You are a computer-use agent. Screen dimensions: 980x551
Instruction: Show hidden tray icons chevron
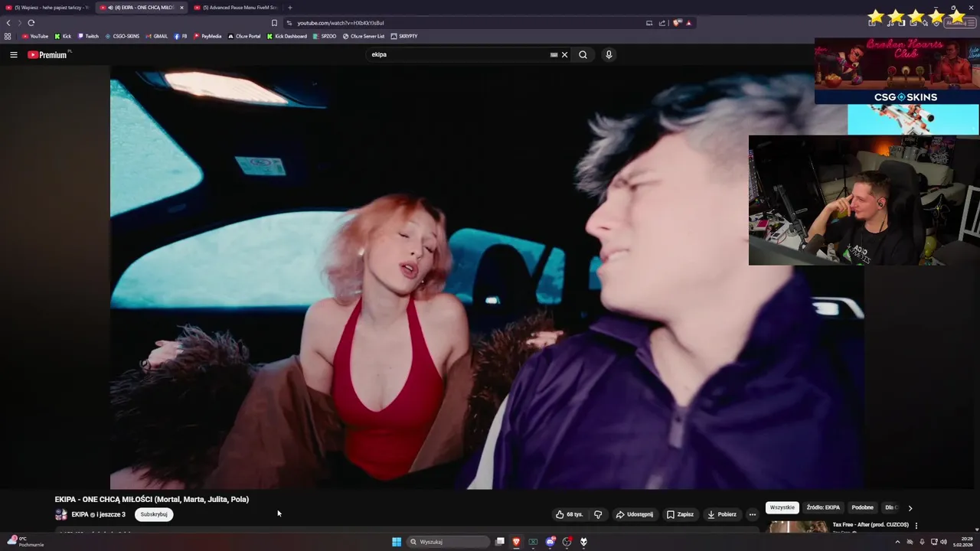tap(897, 542)
